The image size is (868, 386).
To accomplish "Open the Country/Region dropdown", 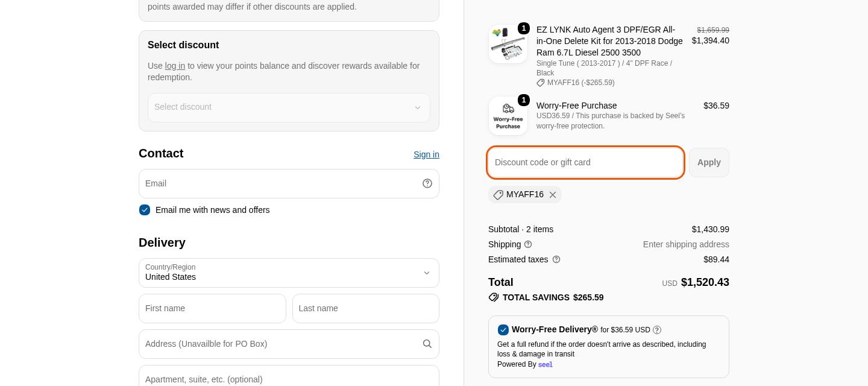I will pos(289,273).
